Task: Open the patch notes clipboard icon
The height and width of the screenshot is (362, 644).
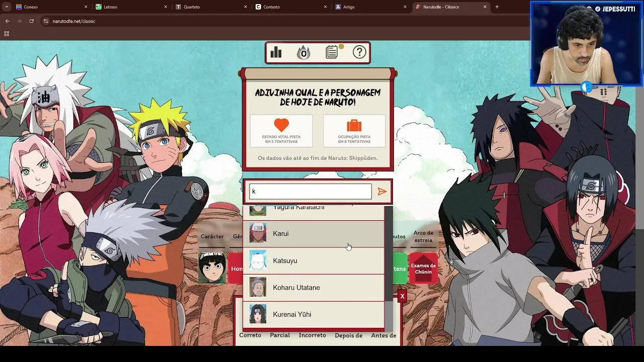Action: click(x=332, y=52)
